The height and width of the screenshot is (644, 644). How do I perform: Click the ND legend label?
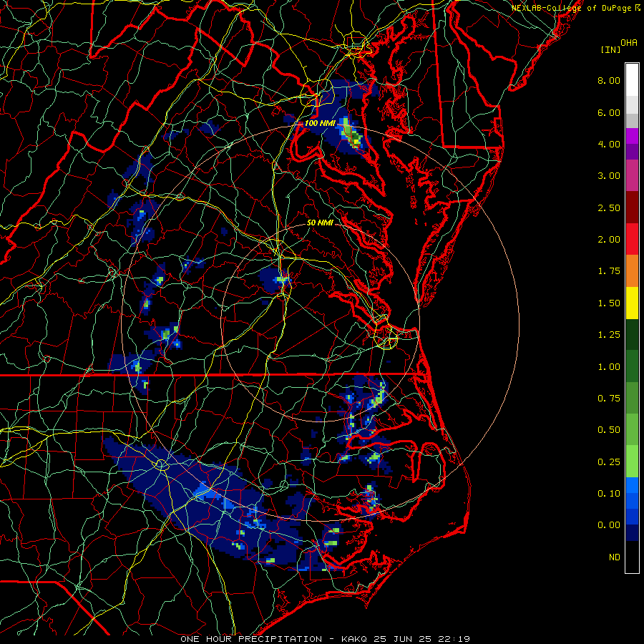615,557
